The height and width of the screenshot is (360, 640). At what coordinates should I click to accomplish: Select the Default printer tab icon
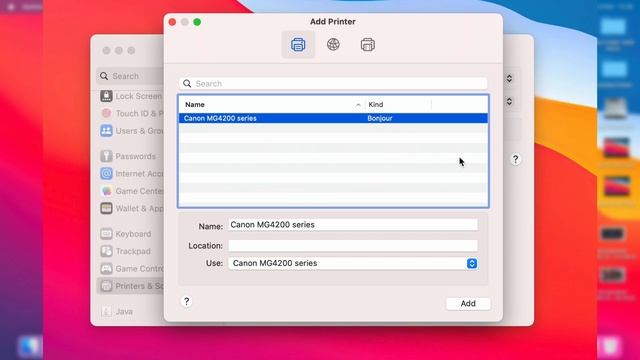pos(298,44)
